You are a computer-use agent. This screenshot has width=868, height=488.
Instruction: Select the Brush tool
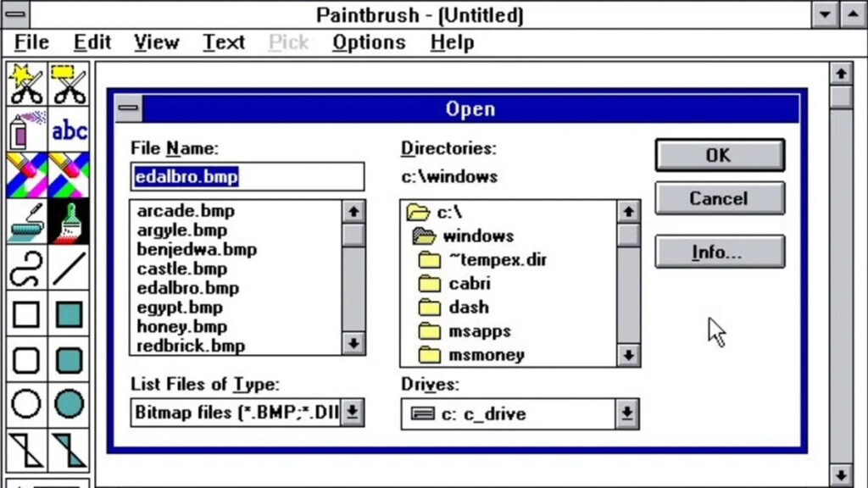click(69, 222)
